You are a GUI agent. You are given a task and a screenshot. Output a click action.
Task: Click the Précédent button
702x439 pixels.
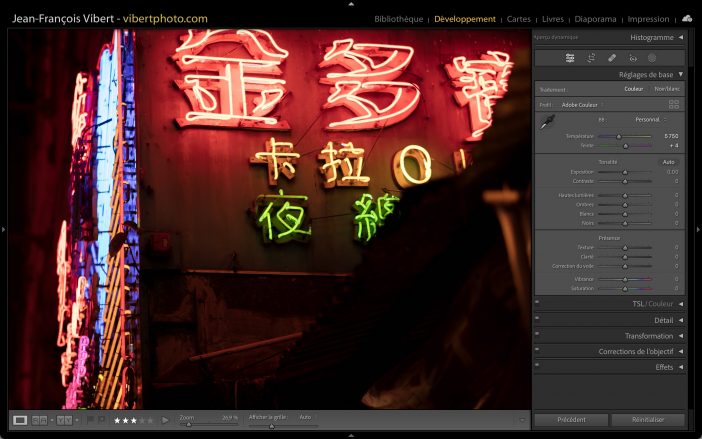click(x=571, y=420)
